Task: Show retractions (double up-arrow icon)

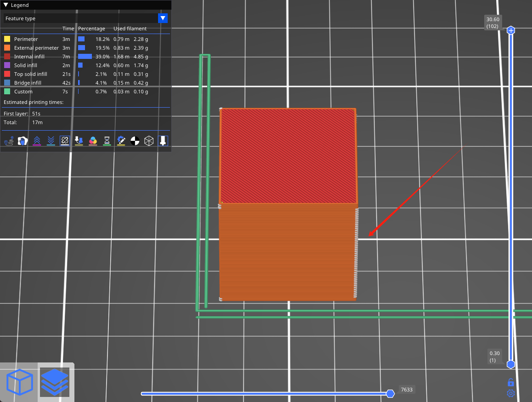Action: 37,141
